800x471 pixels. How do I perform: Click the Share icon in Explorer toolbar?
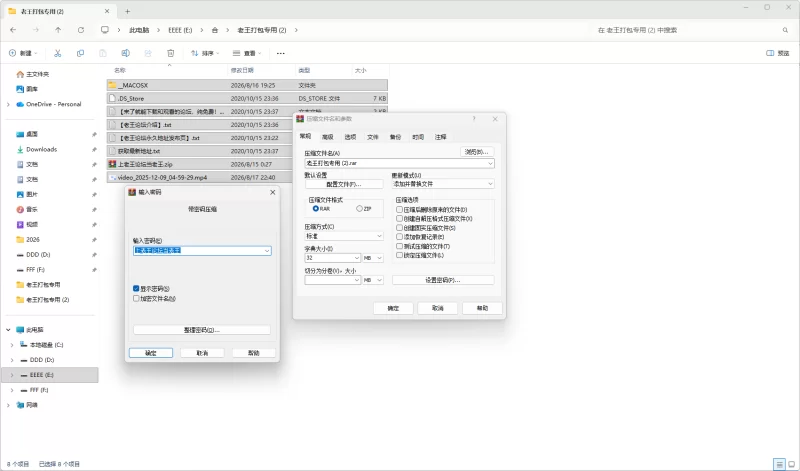[x=148, y=53]
